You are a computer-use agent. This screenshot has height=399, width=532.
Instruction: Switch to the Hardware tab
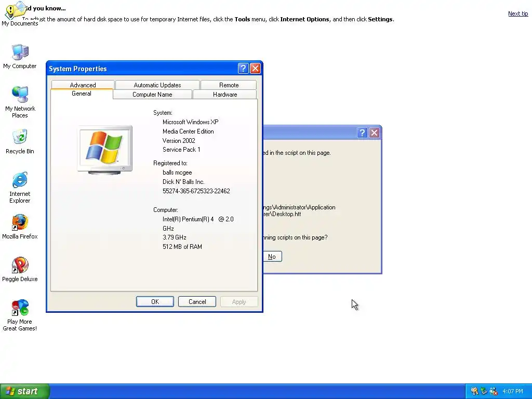(225, 95)
